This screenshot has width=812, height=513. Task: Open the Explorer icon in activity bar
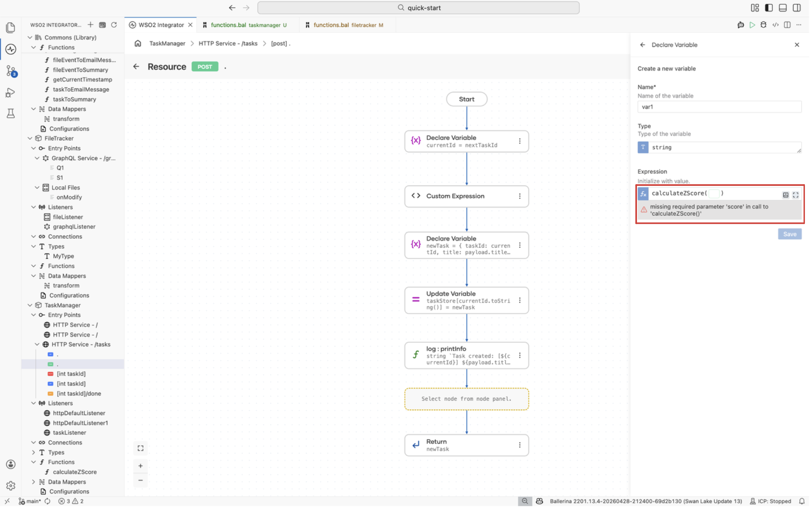pyautogui.click(x=11, y=28)
